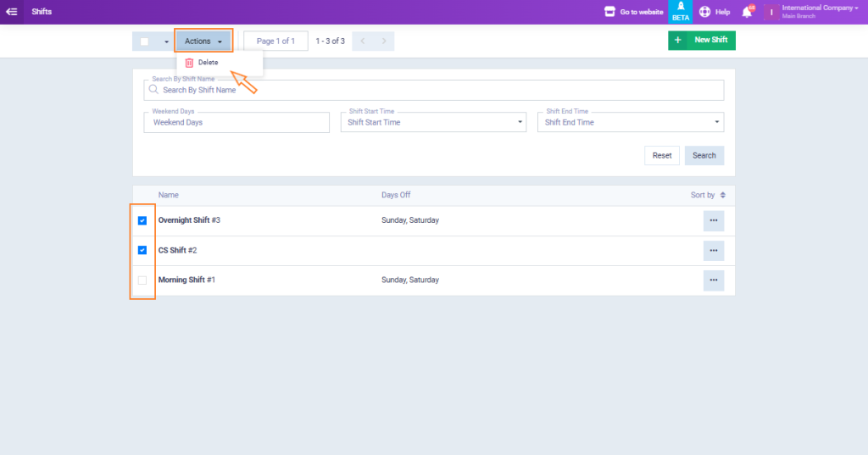Open three-dot menu for Overnight Shift

tap(713, 220)
